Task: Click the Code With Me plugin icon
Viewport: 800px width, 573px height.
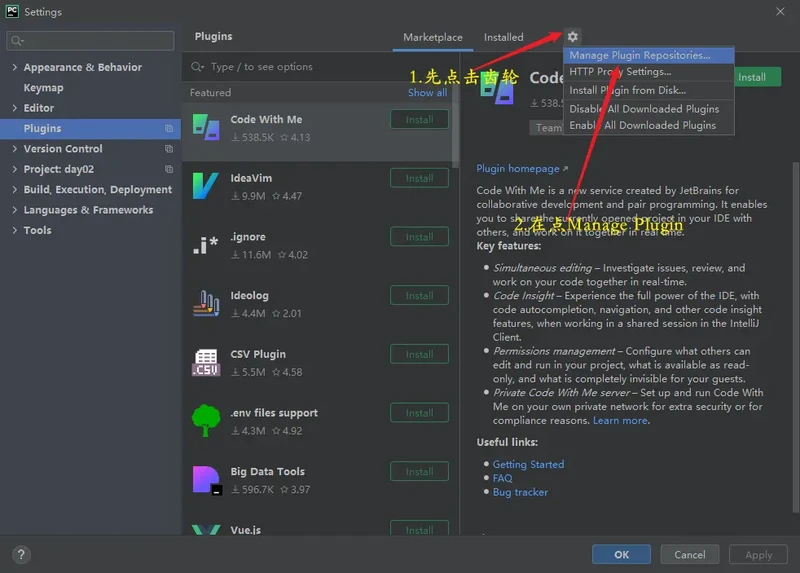Action: pos(206,127)
